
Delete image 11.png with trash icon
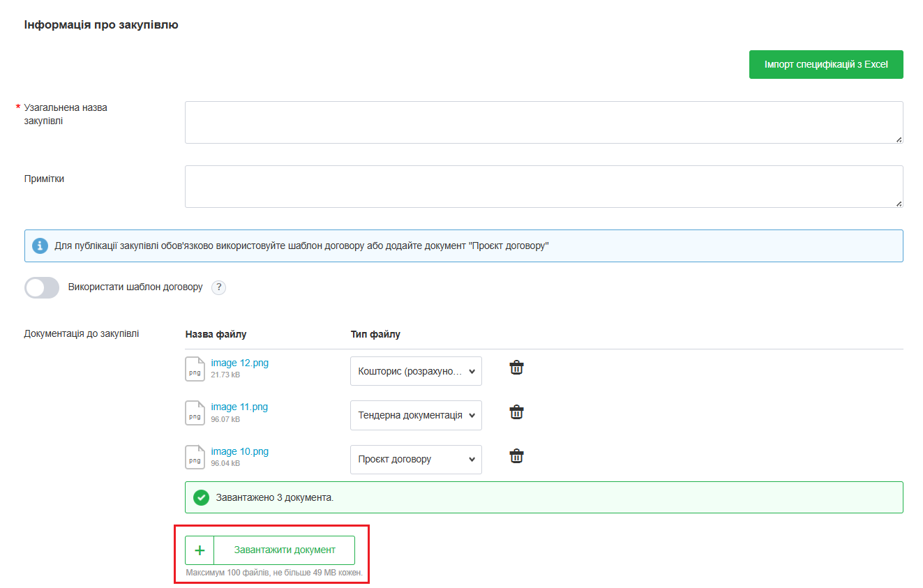(x=516, y=412)
